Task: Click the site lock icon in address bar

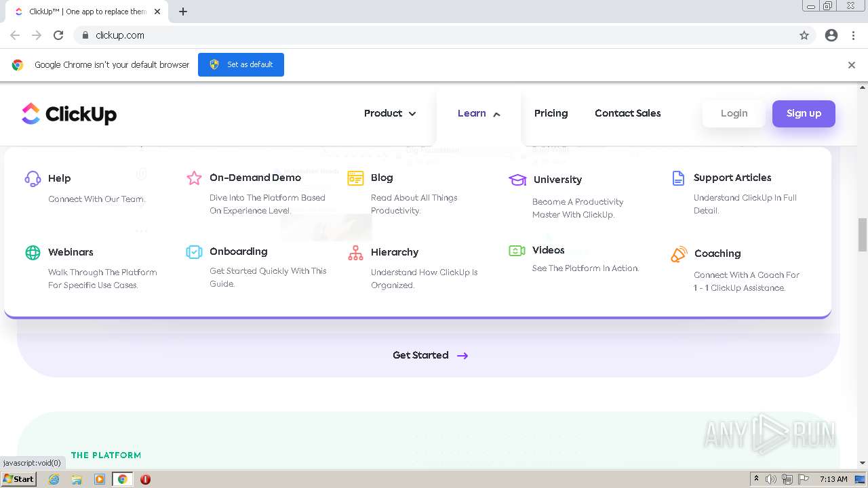Action: coord(85,35)
